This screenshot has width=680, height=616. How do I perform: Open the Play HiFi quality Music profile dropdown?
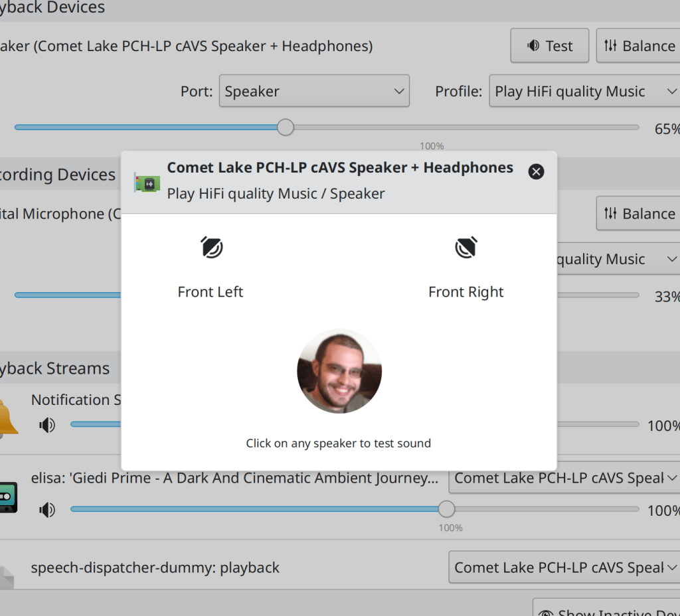(584, 91)
